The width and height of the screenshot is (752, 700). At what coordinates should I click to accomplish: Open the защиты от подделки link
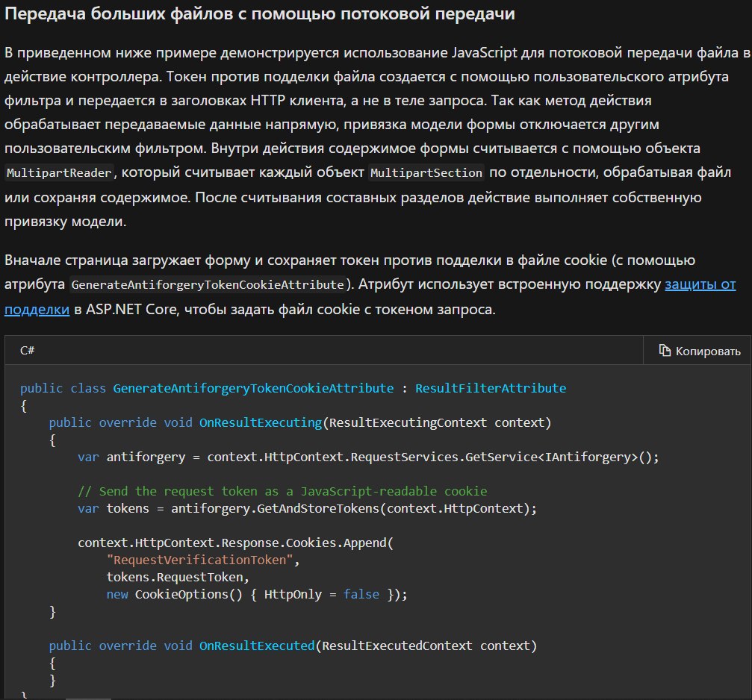point(700,284)
